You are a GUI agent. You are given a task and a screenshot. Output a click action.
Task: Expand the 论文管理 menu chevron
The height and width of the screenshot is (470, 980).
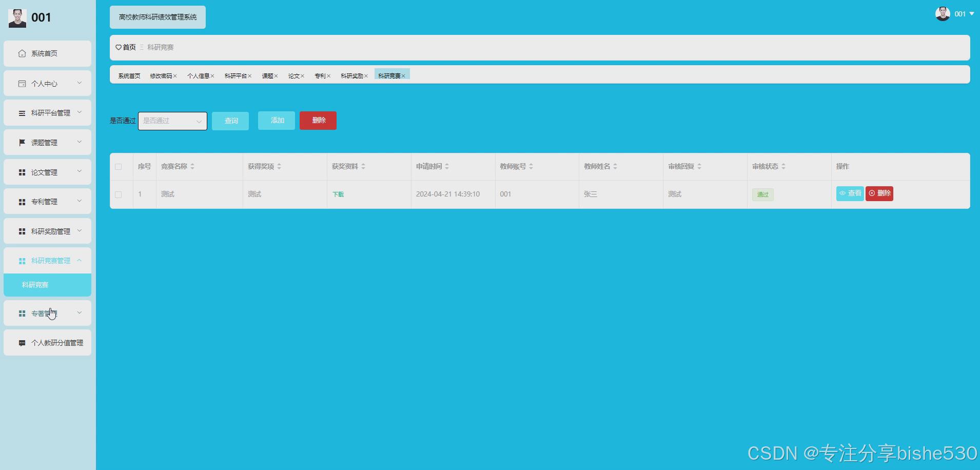pyautogui.click(x=80, y=171)
